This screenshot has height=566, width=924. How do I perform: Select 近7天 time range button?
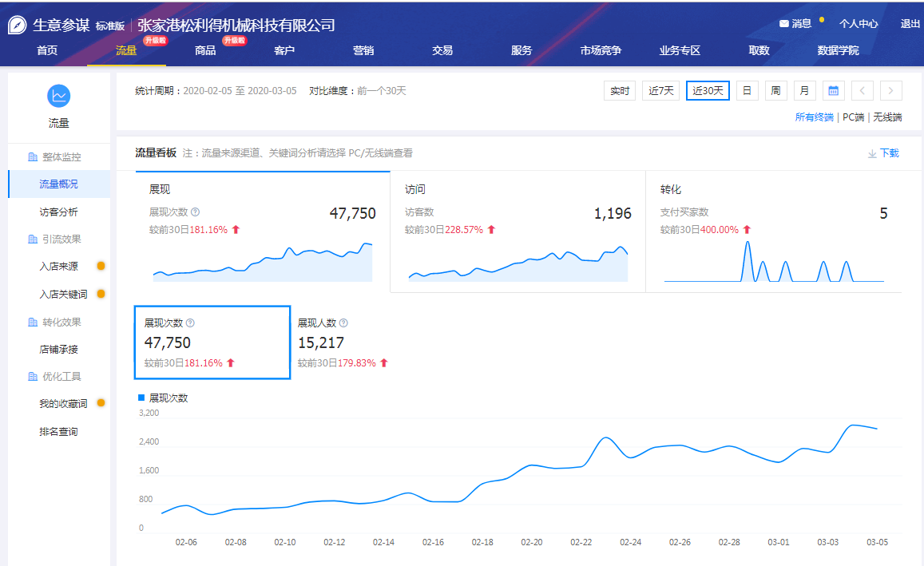tap(660, 91)
